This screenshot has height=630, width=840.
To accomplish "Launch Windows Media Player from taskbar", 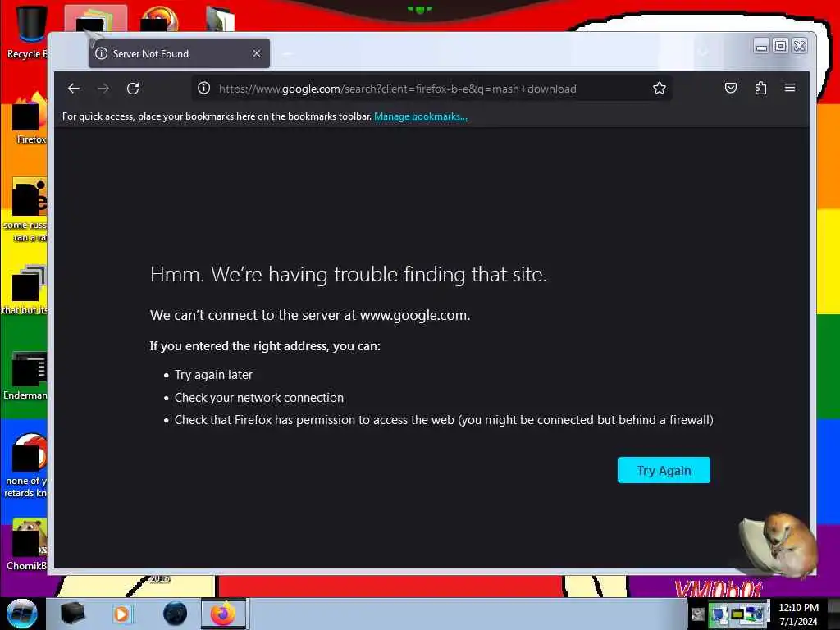I will click(121, 614).
